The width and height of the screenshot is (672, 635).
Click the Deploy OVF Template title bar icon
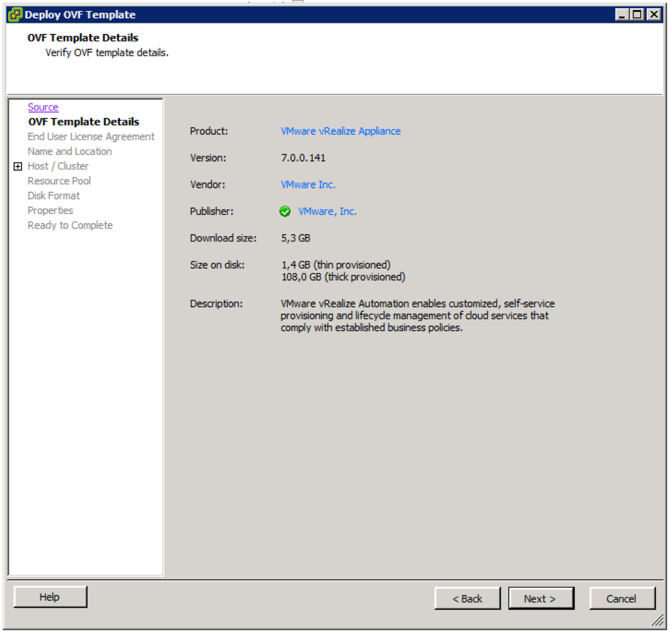[x=15, y=15]
